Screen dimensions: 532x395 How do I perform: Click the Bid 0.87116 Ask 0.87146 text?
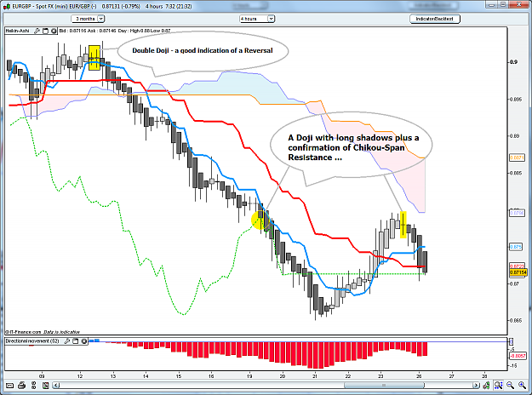[88, 31]
